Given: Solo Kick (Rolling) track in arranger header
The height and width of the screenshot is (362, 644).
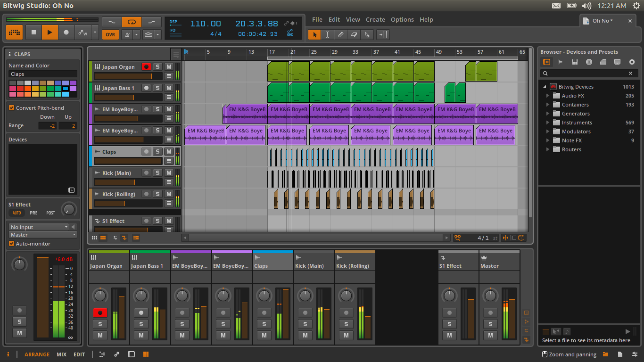Looking at the screenshot, I should pyautogui.click(x=157, y=194).
